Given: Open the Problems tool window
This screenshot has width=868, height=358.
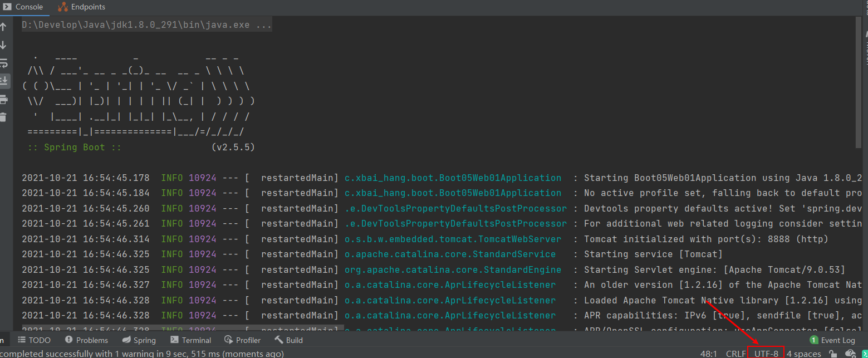Looking at the screenshot, I should 86,340.
